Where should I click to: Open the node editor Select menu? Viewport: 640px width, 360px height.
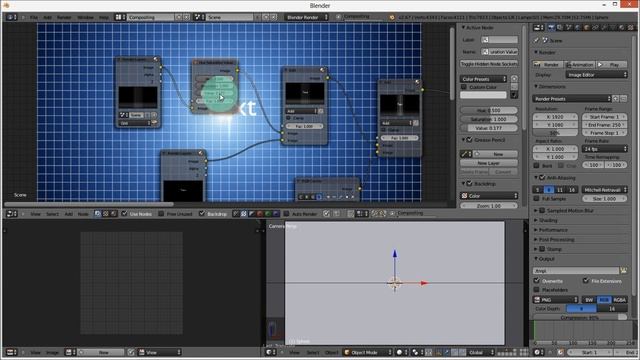52,213
